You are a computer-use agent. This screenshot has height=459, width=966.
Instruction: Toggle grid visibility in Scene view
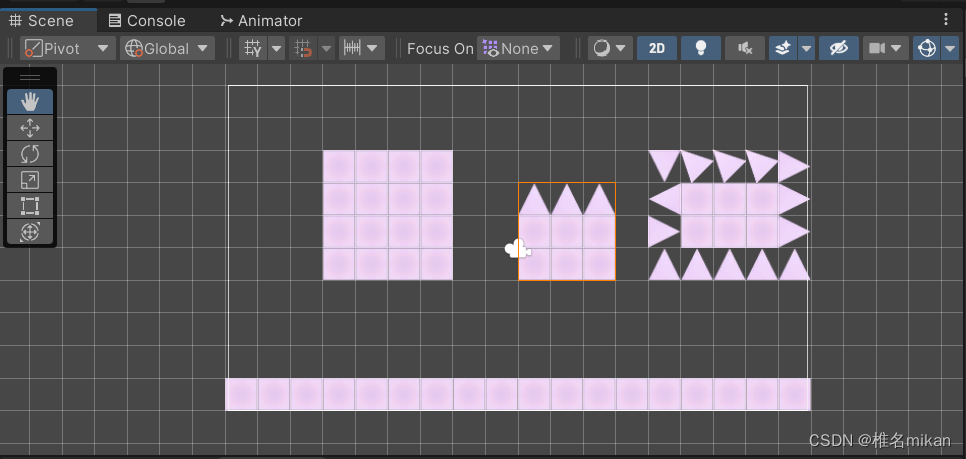point(253,48)
